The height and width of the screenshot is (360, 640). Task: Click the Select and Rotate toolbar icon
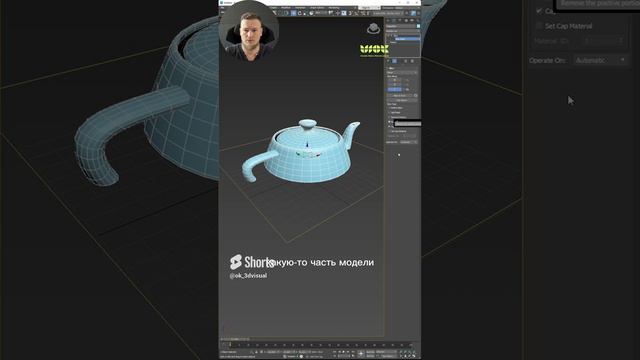tap(300, 13)
